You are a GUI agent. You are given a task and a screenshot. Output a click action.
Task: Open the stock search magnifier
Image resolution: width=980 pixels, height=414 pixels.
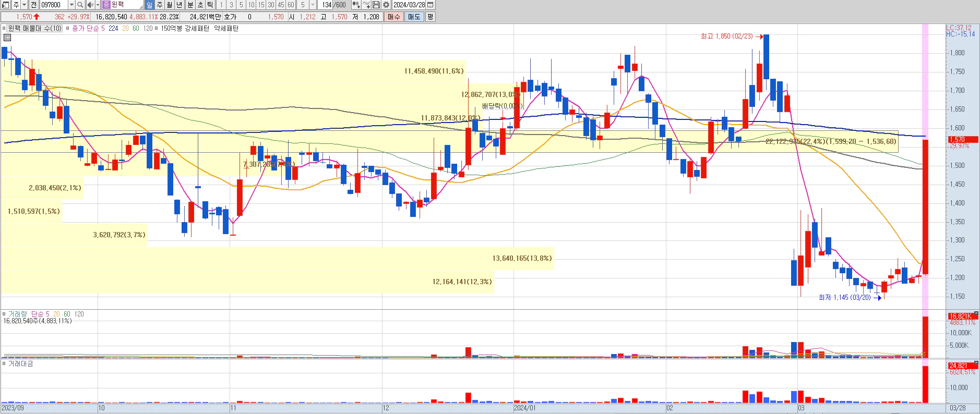pos(80,5)
